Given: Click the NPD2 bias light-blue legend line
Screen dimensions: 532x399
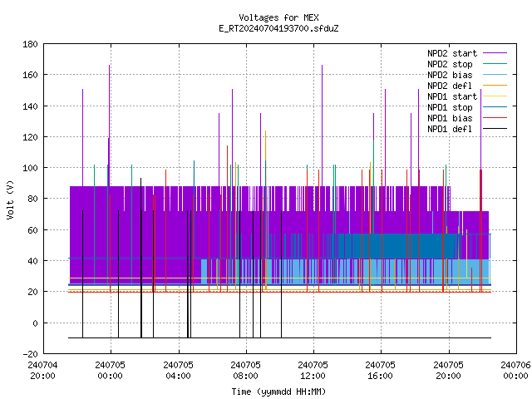Looking at the screenshot, I should [495, 75].
